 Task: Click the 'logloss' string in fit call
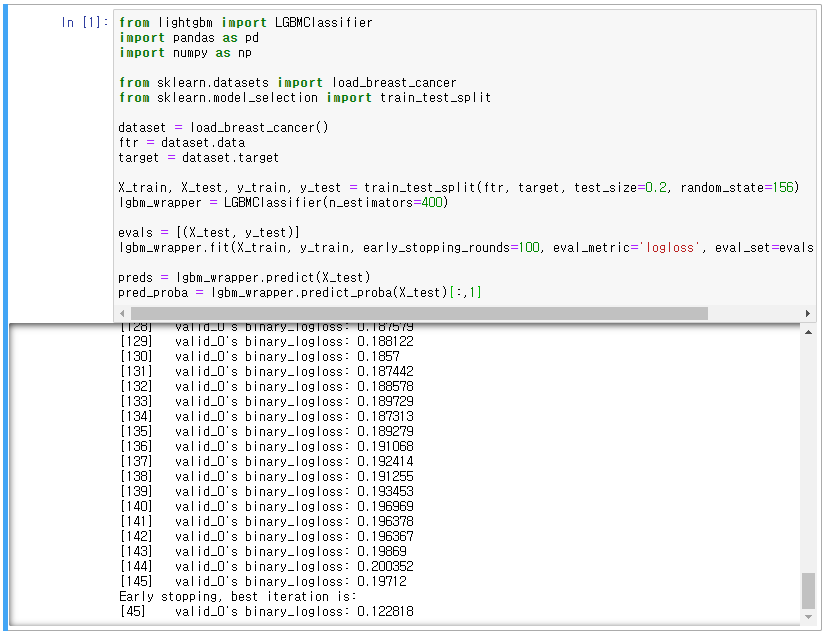point(669,248)
